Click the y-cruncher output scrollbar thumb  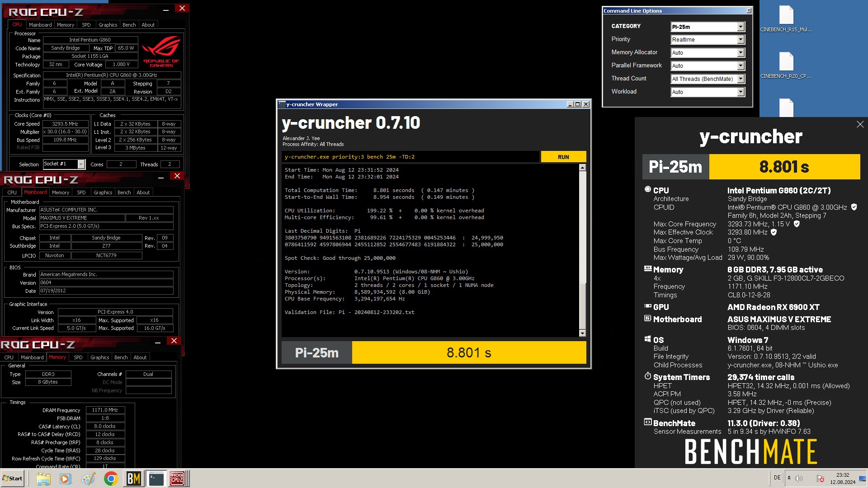coord(582,306)
